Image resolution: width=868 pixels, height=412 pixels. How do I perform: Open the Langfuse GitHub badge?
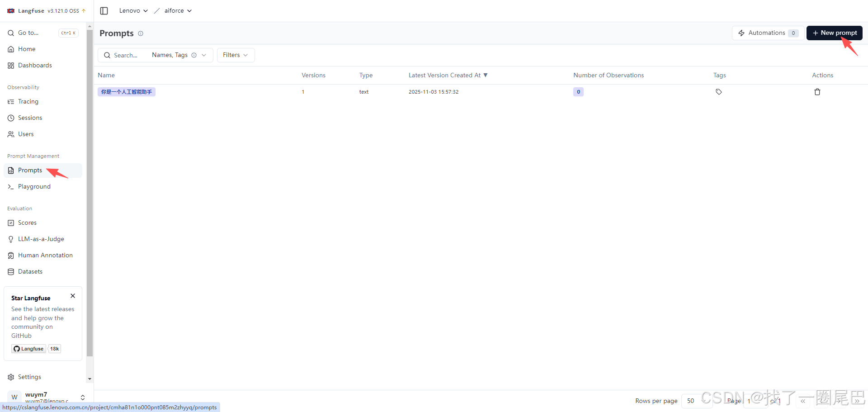click(29, 349)
